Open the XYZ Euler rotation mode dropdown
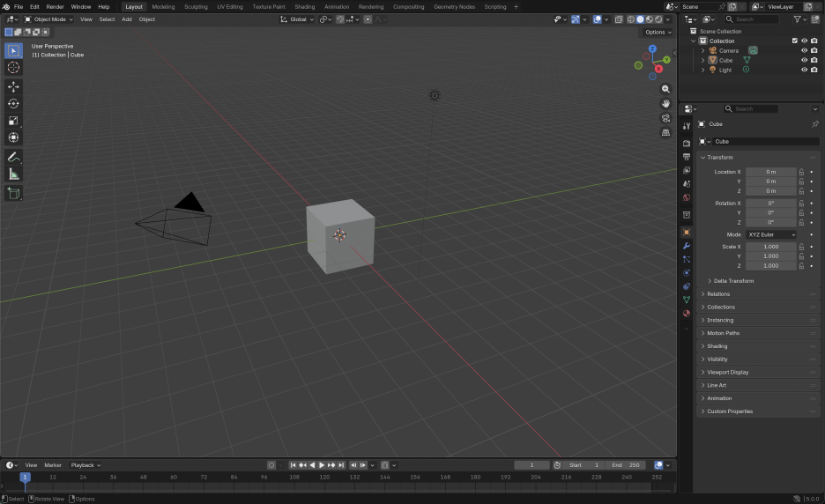The width and height of the screenshot is (825, 504). point(771,234)
